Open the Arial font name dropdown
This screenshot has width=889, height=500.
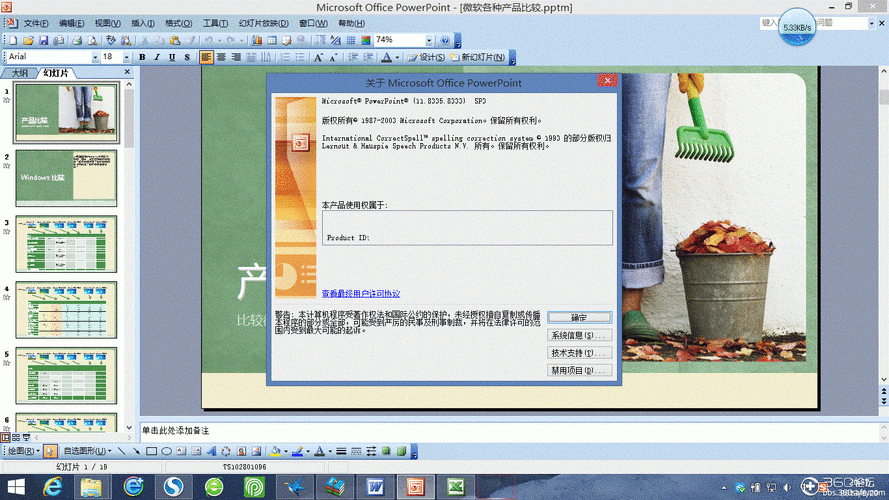click(x=95, y=57)
